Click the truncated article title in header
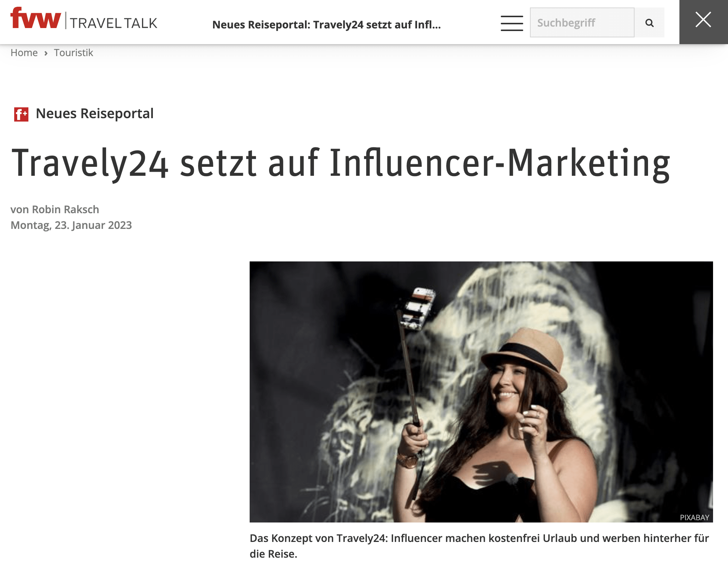The width and height of the screenshot is (728, 567). (x=327, y=24)
